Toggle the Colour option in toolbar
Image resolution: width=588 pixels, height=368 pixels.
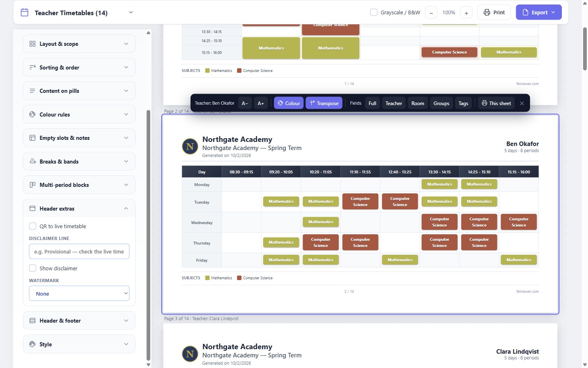(289, 103)
